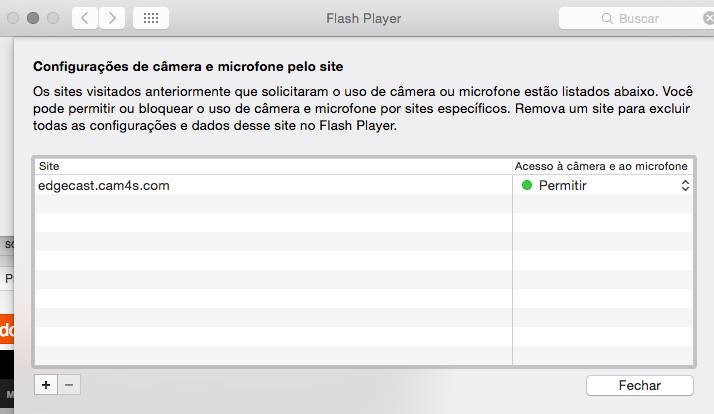
Task: Remove selected site with the minus button
Action: (68, 384)
